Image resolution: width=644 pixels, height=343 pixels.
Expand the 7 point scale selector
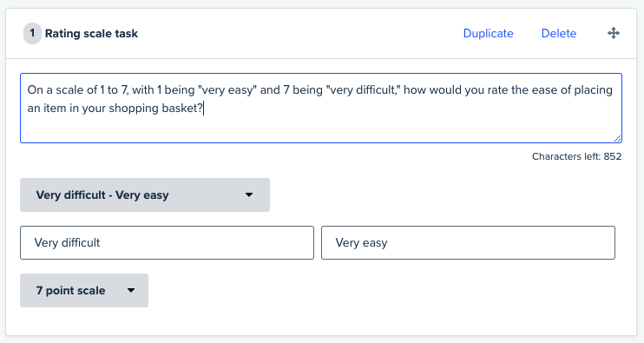click(x=84, y=290)
